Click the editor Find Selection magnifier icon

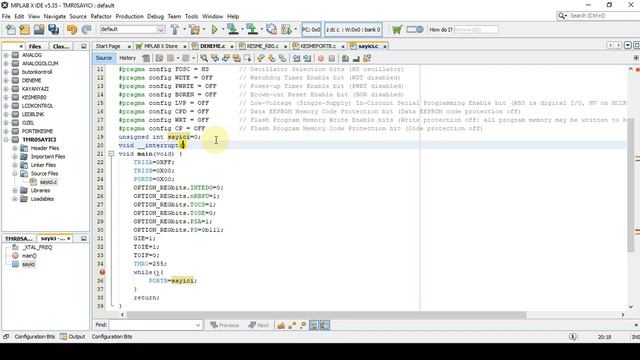pyautogui.click(x=204, y=58)
